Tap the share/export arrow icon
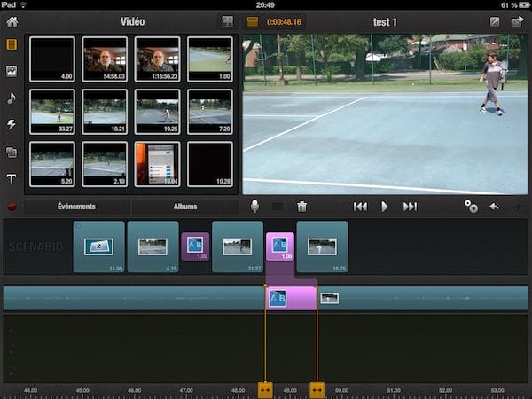The width and height of the screenshot is (532, 399). pos(517,21)
